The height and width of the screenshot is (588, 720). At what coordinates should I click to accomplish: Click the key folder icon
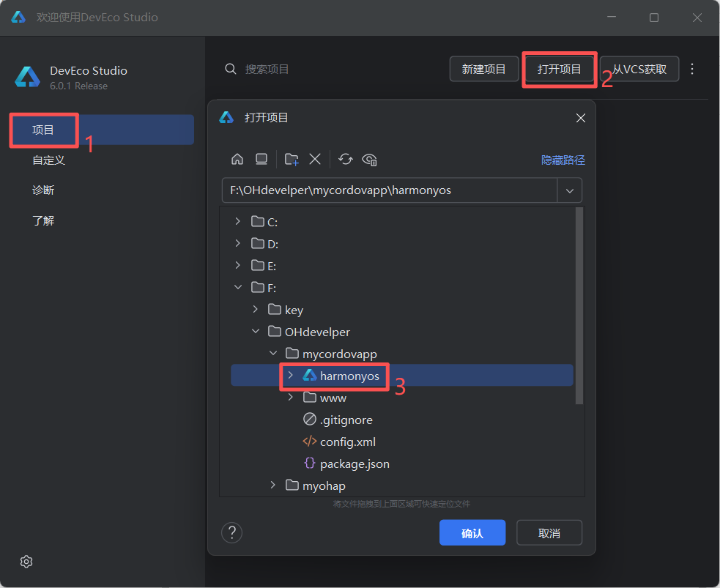[275, 309]
